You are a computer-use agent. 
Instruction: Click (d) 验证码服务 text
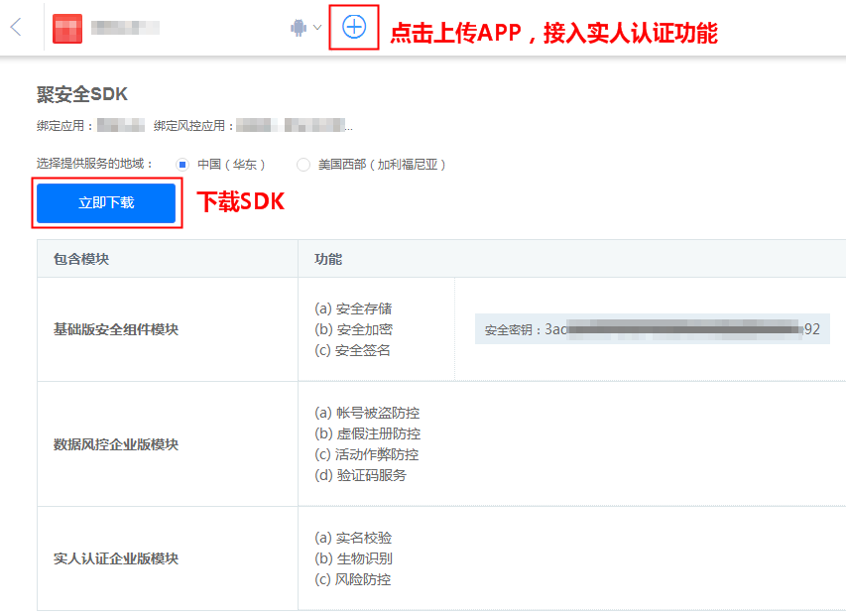[360, 475]
